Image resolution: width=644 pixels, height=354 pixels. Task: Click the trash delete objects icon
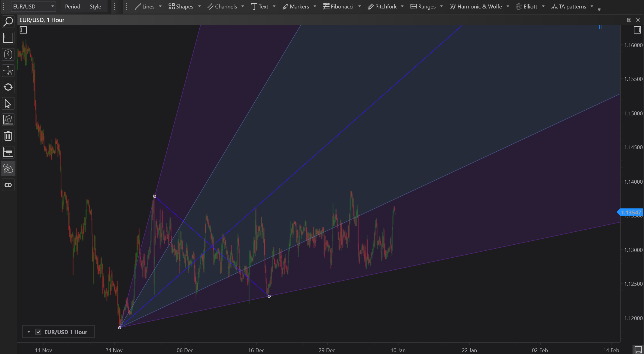tap(8, 136)
